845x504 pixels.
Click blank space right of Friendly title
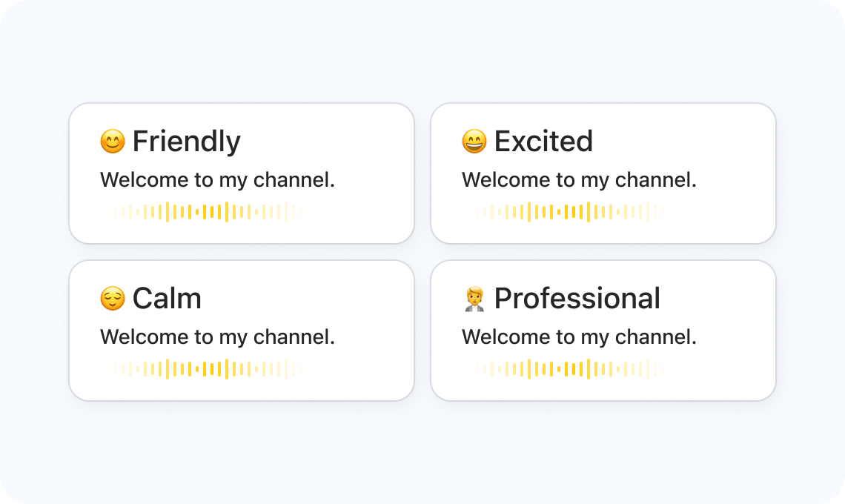[326, 142]
